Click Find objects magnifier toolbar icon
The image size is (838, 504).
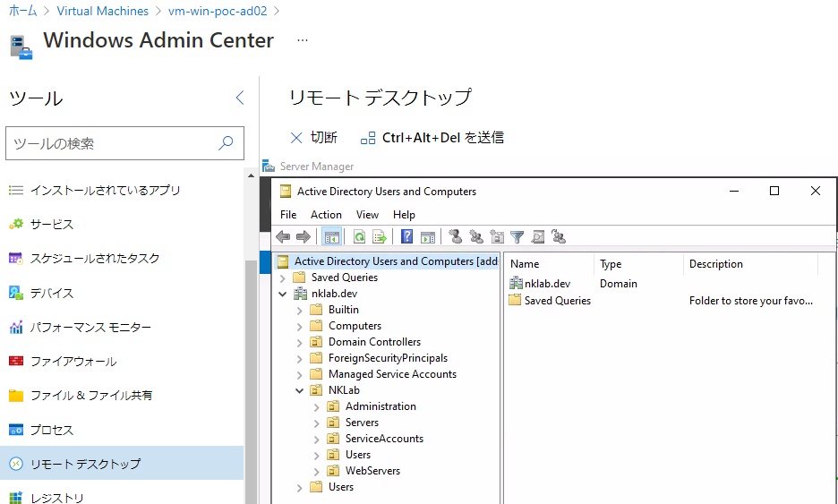(x=538, y=236)
